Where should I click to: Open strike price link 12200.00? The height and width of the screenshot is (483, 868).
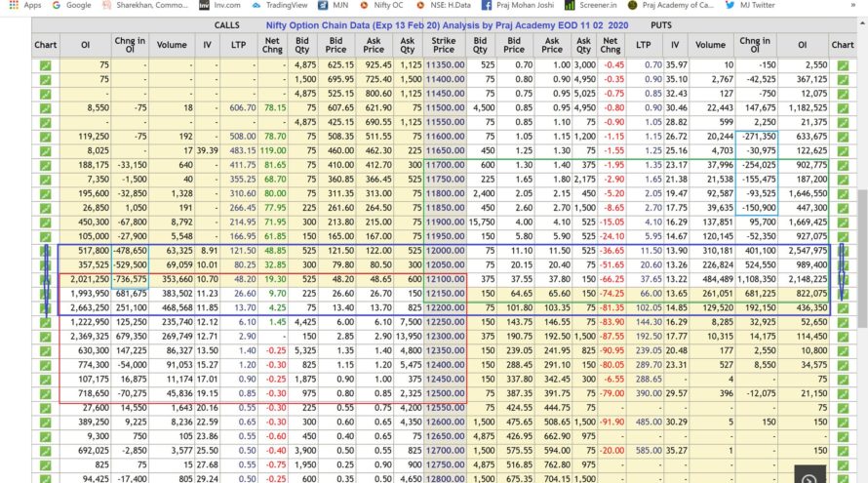[x=445, y=308]
